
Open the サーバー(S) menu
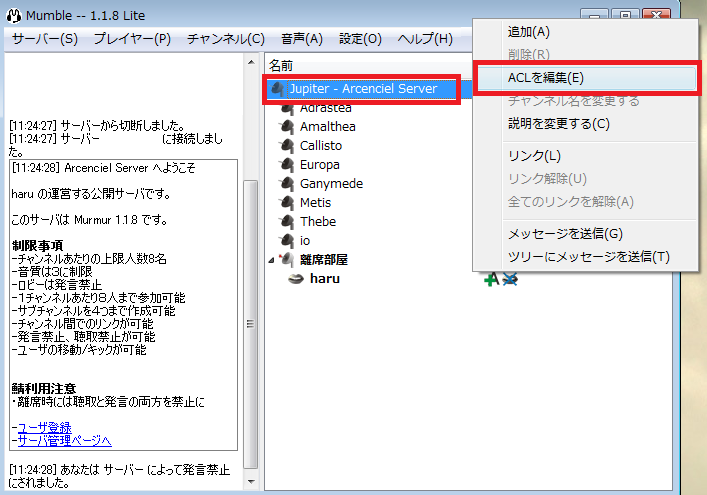point(45,39)
